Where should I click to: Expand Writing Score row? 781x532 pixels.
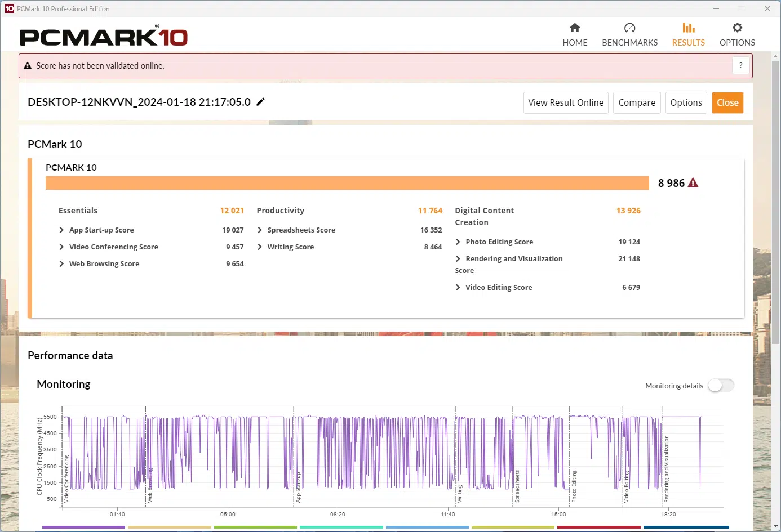coord(260,247)
